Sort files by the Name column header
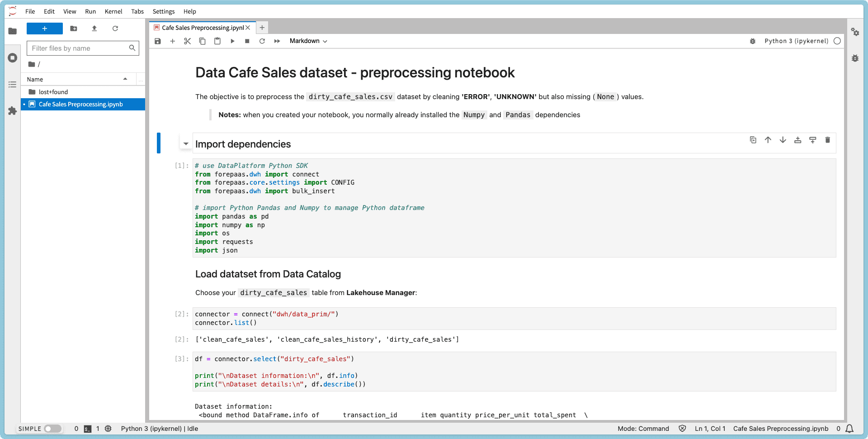The image size is (868, 439). (78, 79)
